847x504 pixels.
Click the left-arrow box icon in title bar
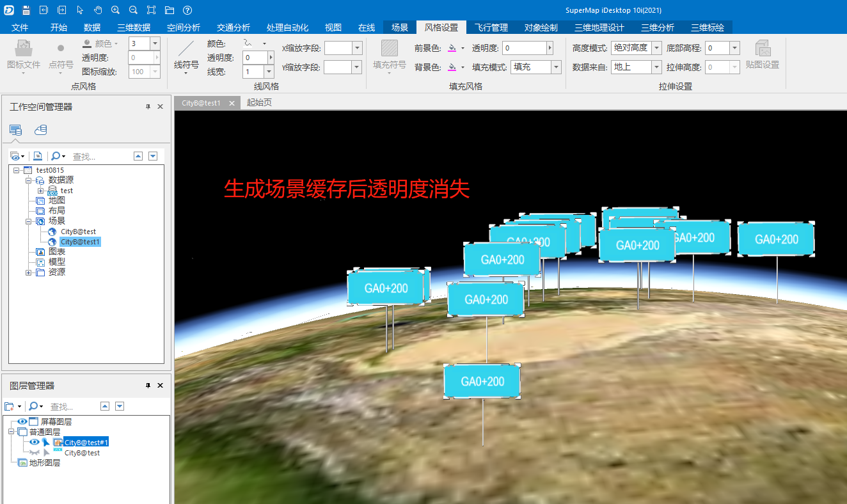point(44,10)
